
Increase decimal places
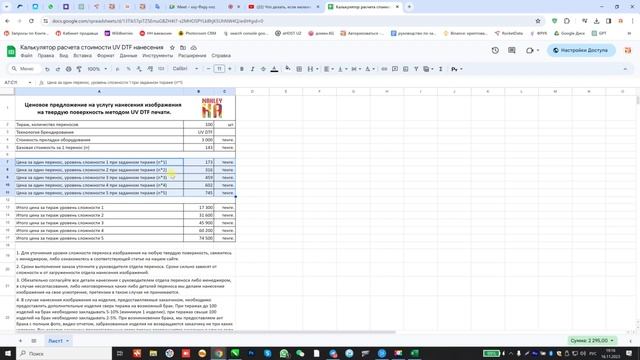coord(150,69)
